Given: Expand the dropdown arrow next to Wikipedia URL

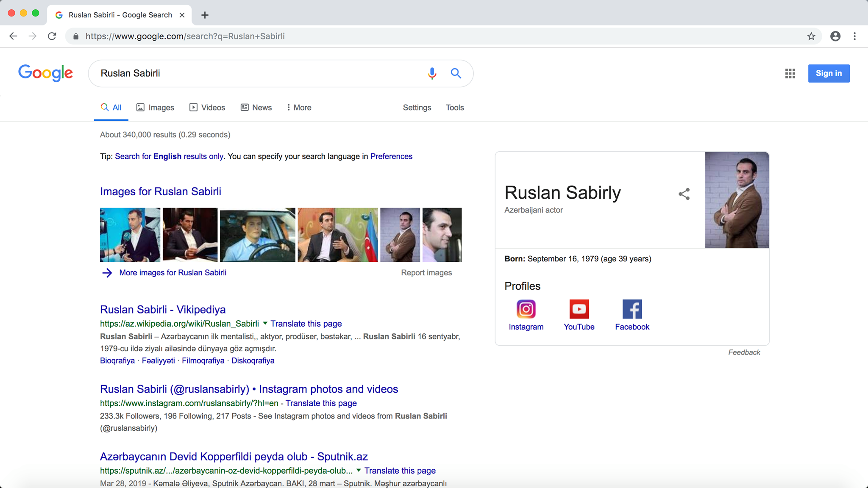Looking at the screenshot, I should 265,323.
